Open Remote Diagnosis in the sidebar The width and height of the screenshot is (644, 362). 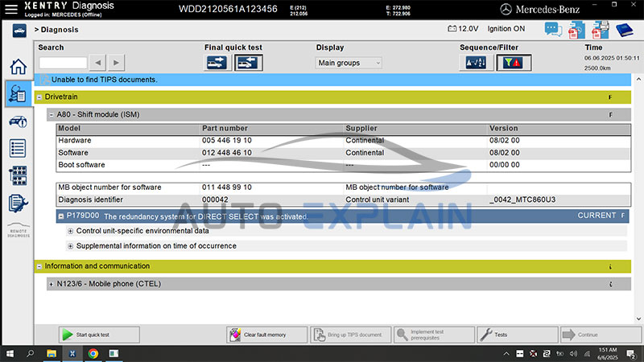(x=19, y=231)
